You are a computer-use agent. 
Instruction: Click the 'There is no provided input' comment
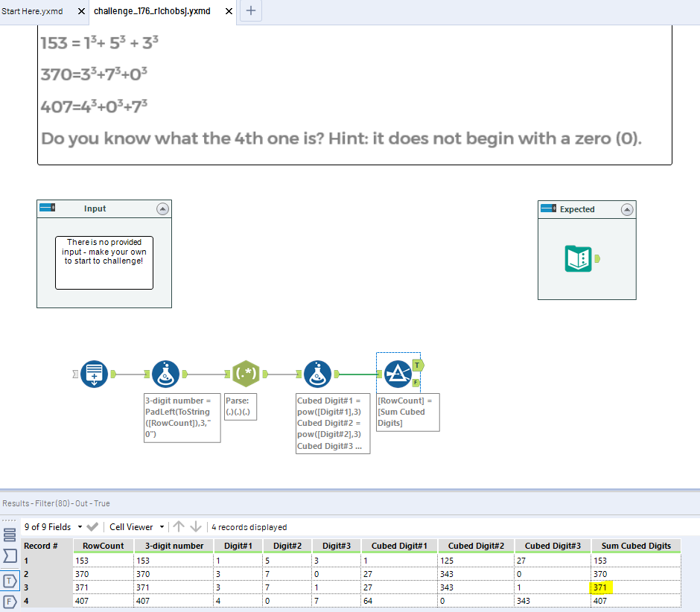[x=104, y=263]
